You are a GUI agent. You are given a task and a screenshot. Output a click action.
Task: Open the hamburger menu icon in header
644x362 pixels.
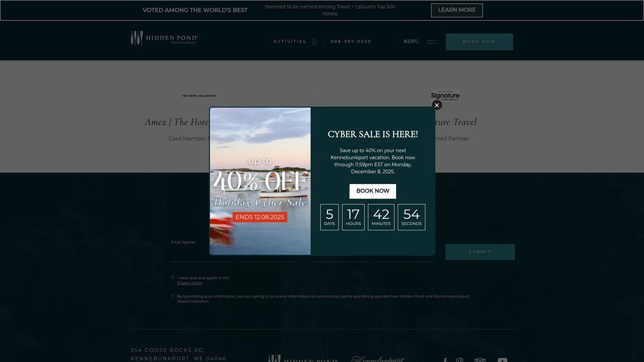click(433, 42)
